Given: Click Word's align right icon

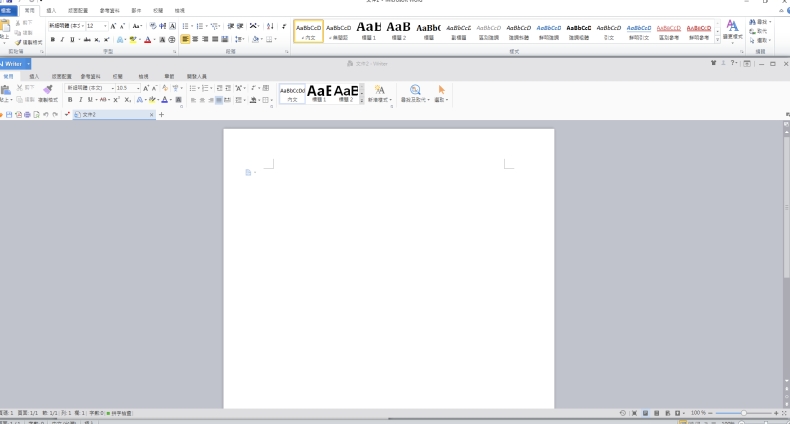Looking at the screenshot, I should [x=205, y=39].
